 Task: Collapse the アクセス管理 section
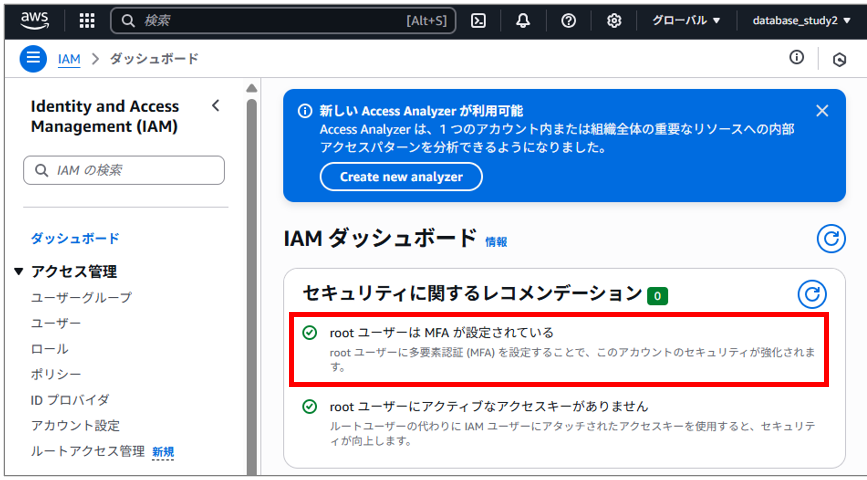click(x=19, y=272)
